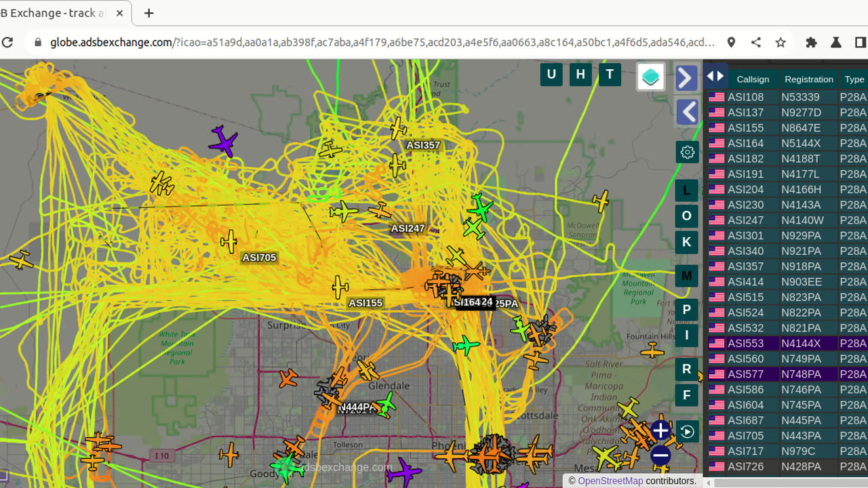Toggle the L map option button
The image size is (868, 488).
[686, 190]
